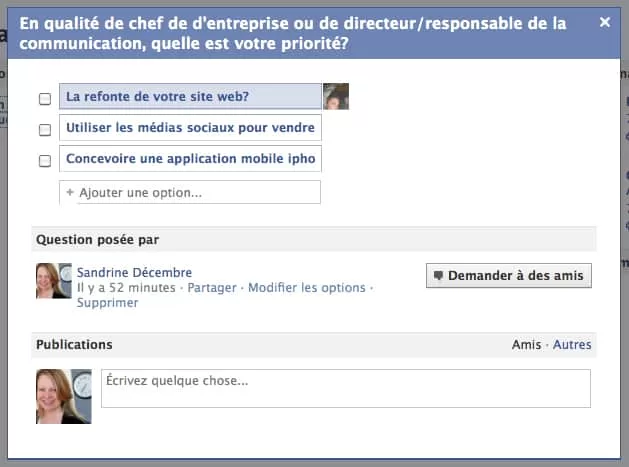Open the Sandrine Décembre profile name link

click(x=134, y=272)
